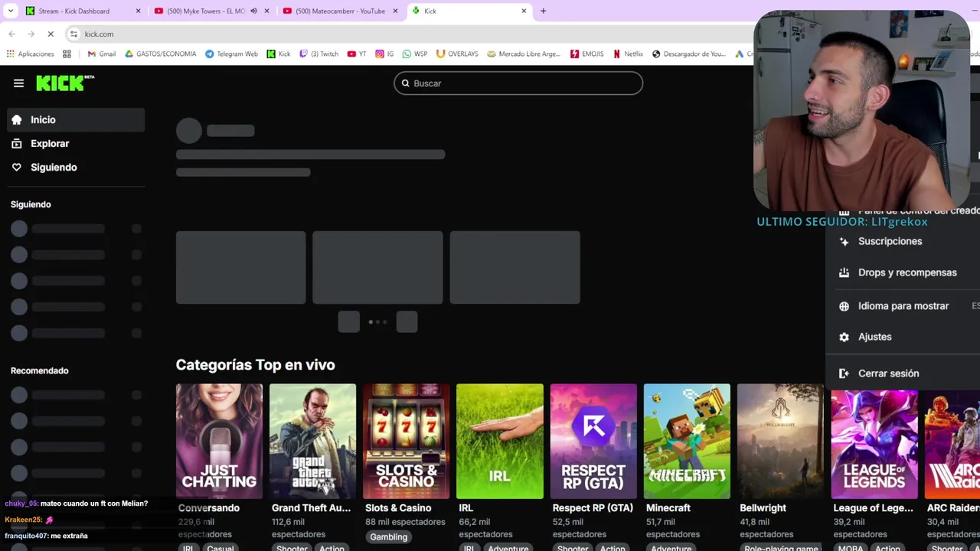980x551 pixels.
Task: Click the Slots & Casino title link
Action: click(x=398, y=508)
